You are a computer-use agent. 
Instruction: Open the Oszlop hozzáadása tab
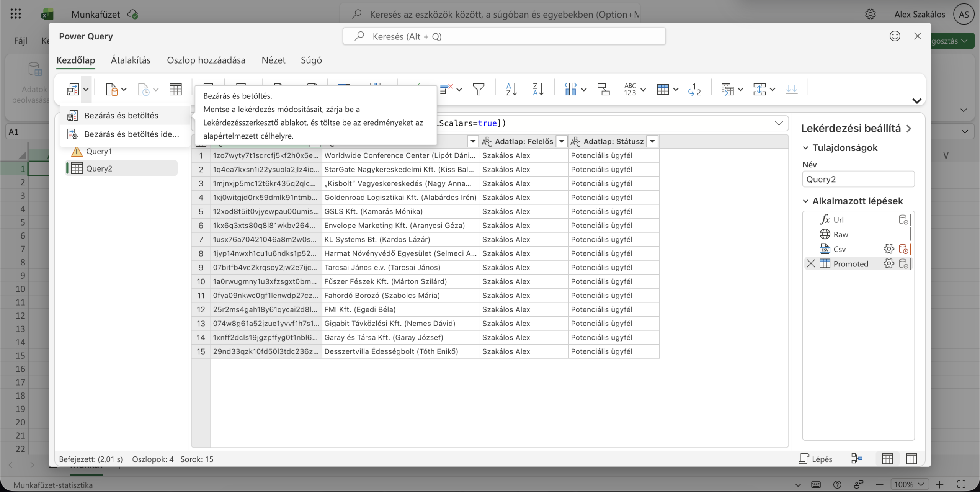206,60
